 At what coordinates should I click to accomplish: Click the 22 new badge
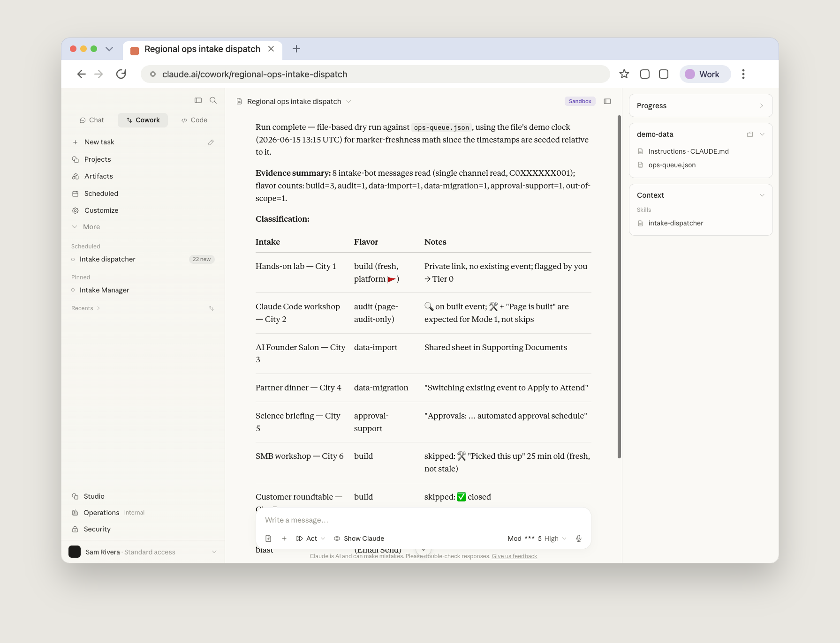(x=202, y=259)
